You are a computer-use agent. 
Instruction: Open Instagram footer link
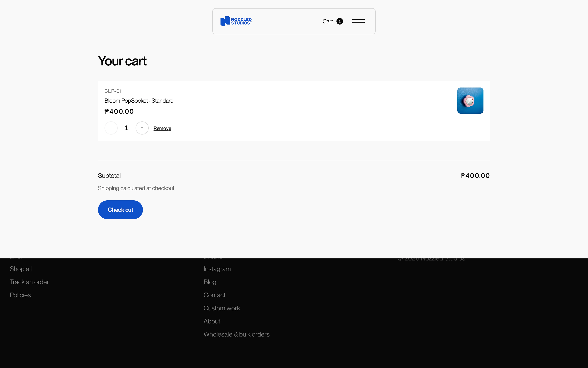point(217,269)
